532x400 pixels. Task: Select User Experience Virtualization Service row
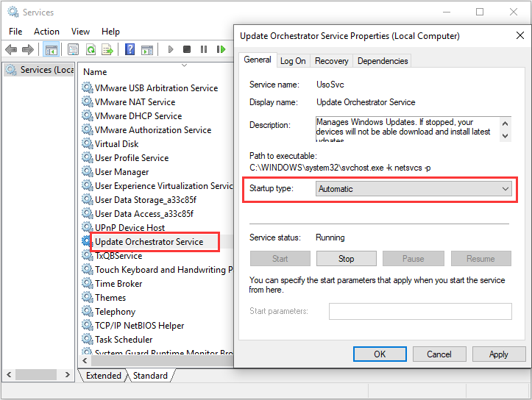tap(164, 186)
